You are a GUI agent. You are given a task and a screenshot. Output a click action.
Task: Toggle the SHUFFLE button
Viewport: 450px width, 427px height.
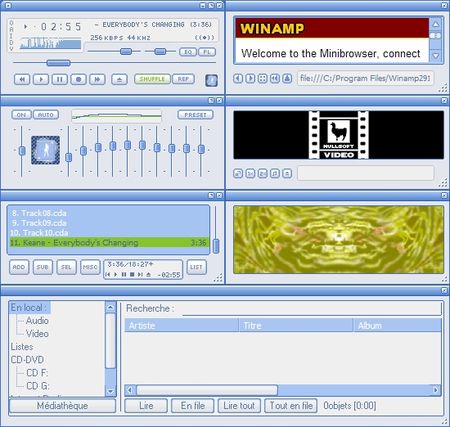[152, 79]
